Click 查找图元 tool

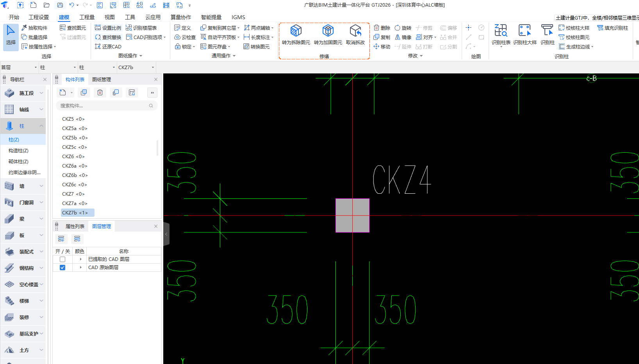pos(73,28)
